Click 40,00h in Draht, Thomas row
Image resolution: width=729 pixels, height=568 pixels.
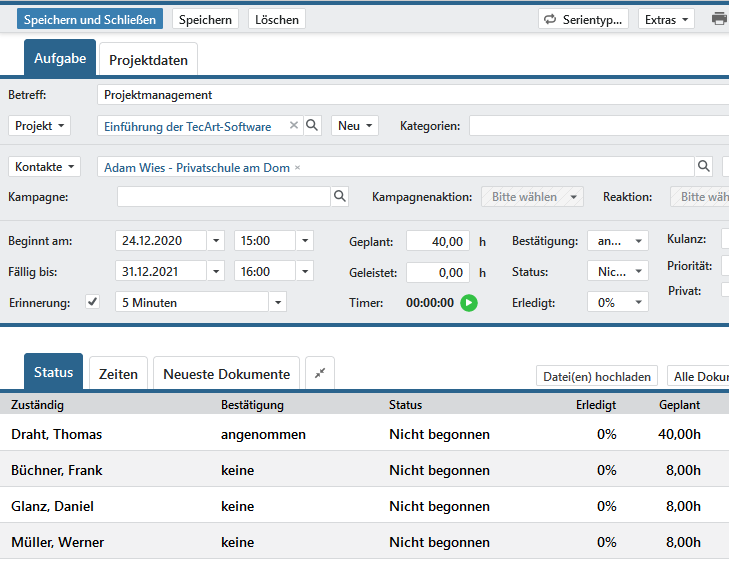pos(679,434)
